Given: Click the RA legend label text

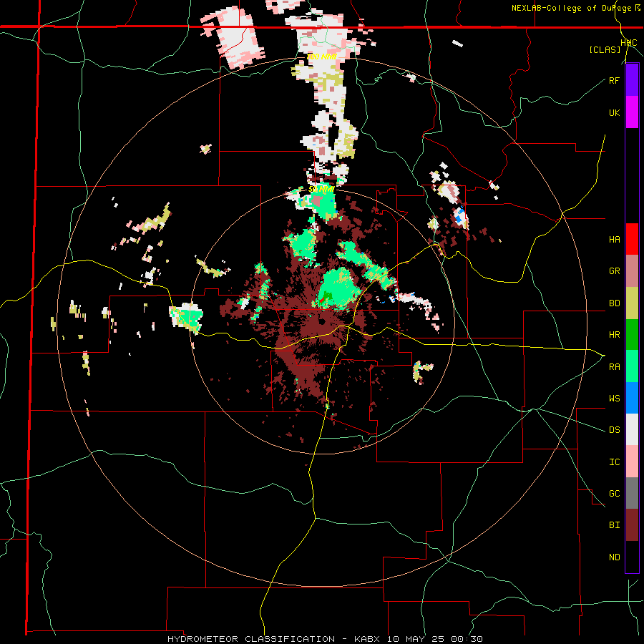Looking at the screenshot, I should [614, 366].
